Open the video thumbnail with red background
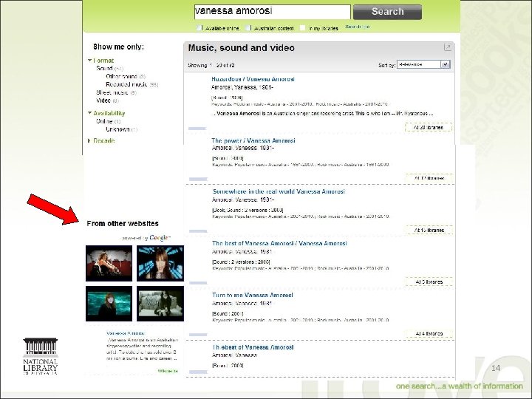 [x=109, y=263]
